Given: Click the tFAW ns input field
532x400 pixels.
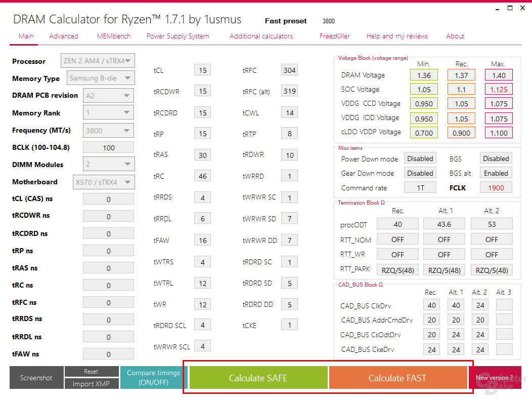Looking at the screenshot, I should click(109, 354).
